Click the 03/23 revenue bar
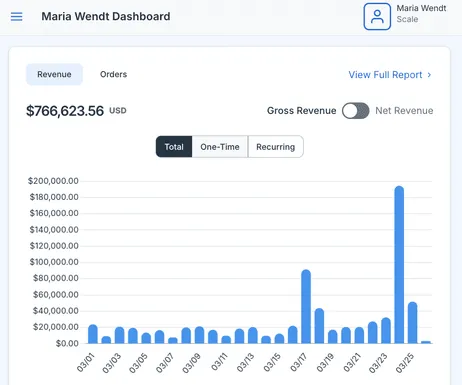The width and height of the screenshot is (462, 385). coord(386,331)
